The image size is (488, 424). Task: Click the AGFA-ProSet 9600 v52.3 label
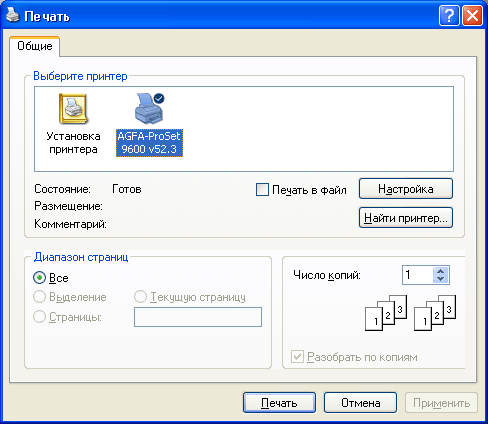tap(149, 143)
